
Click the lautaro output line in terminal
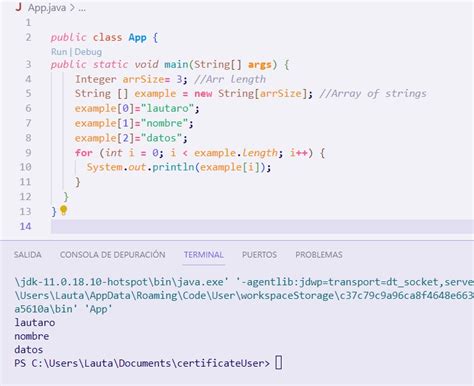tap(35, 323)
